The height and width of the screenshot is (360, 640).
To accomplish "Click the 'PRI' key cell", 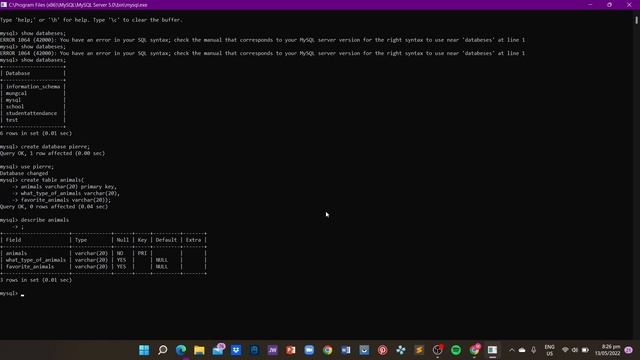I will click(142, 253).
